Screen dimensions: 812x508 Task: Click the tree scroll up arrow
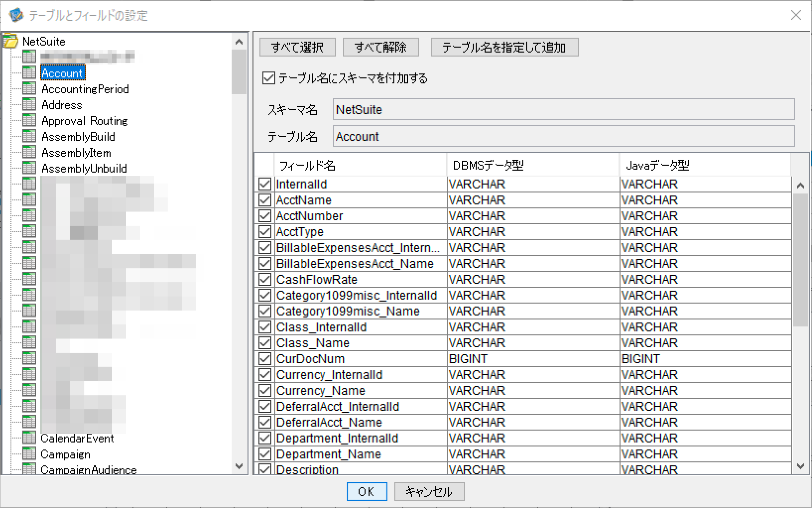[239, 42]
